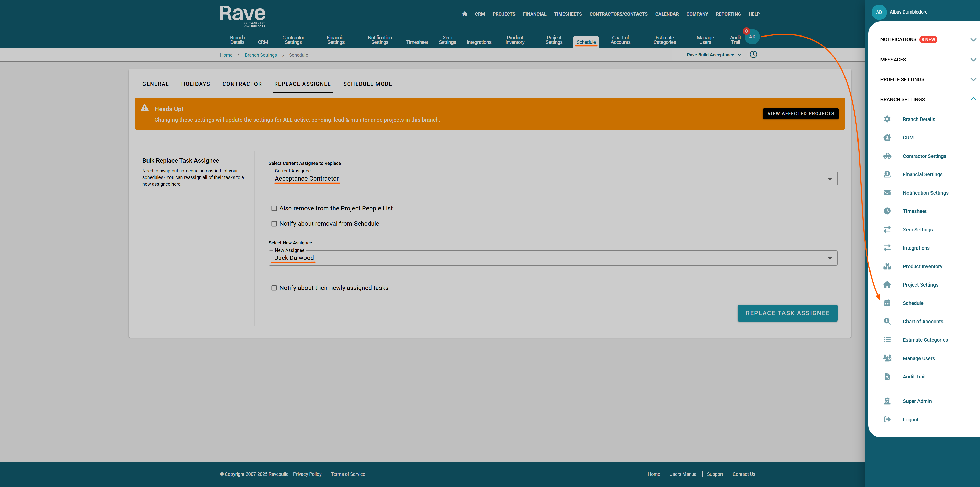Tick Notify about their newly assigned tasks
Viewport: 980px width, 487px height.
(274, 288)
